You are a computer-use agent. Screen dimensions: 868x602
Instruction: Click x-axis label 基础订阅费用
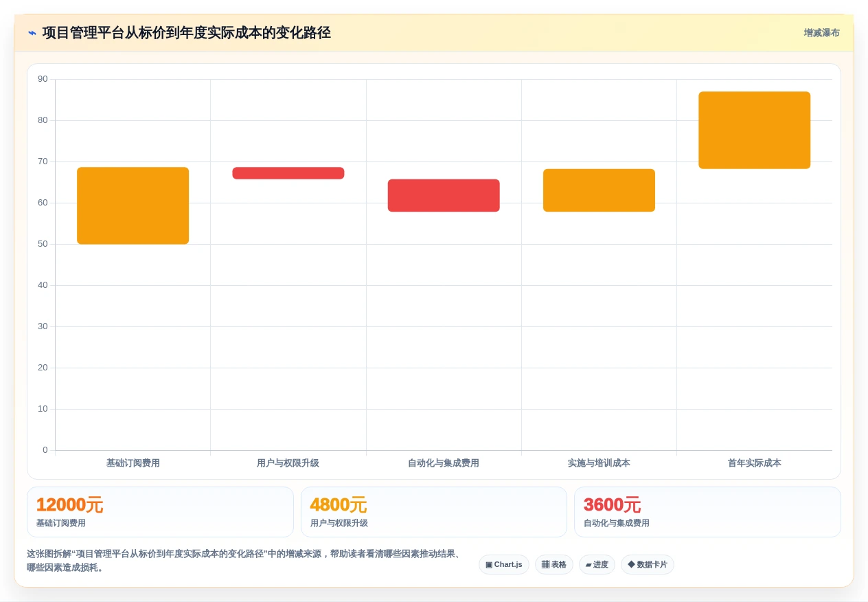(133, 463)
